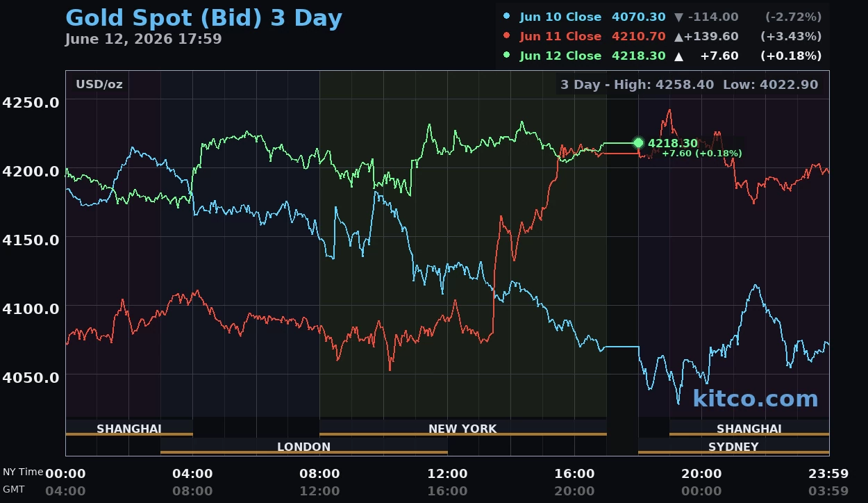Click the green Jun 12 legend dot
The height and width of the screenshot is (503, 868).
[x=506, y=56]
